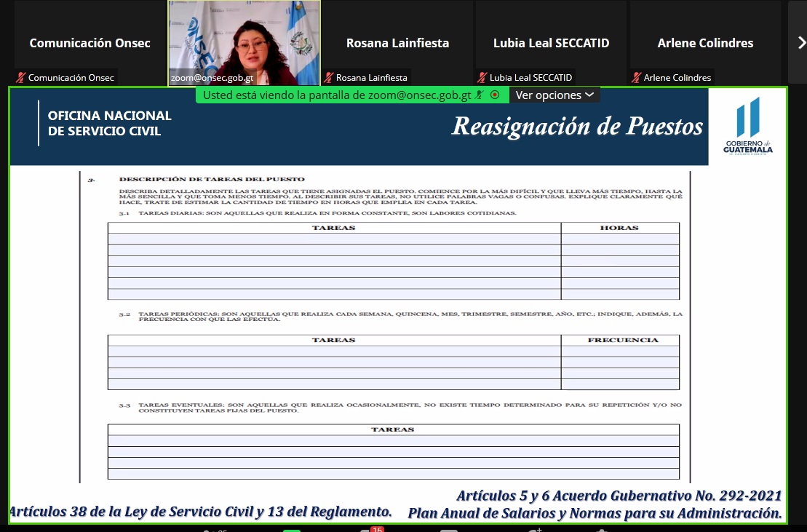807x532 pixels.
Task: Click the microphone icon in sharing banner
Action: 480,95
